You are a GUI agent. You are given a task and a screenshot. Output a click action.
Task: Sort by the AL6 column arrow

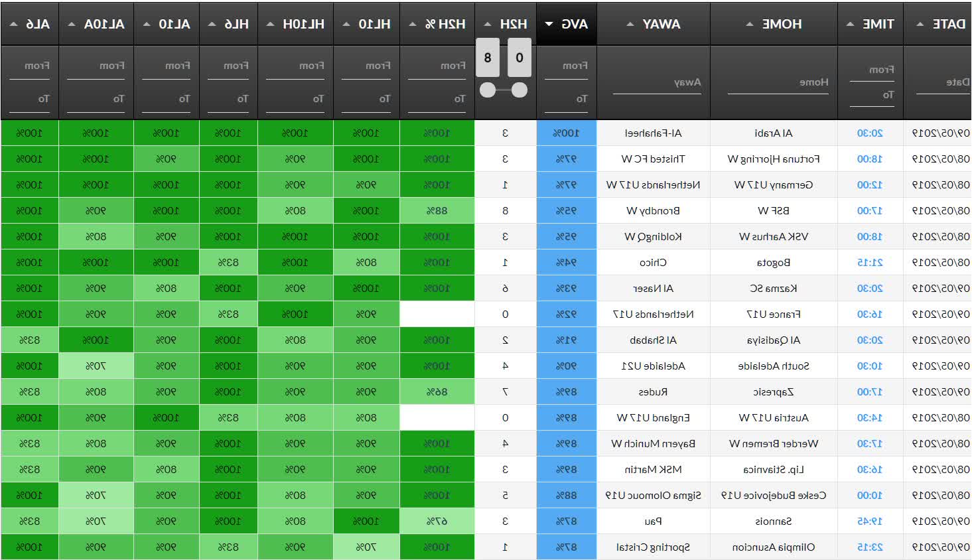(13, 25)
